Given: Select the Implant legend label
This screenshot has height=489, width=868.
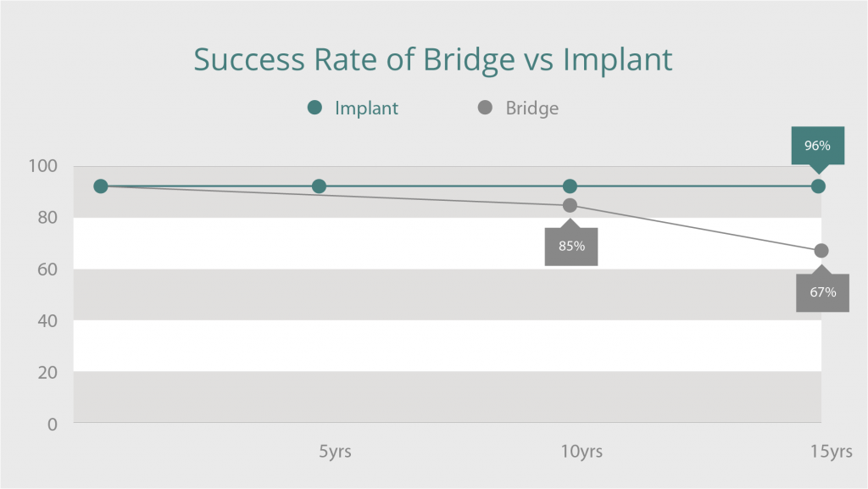Looking at the screenshot, I should 366,108.
